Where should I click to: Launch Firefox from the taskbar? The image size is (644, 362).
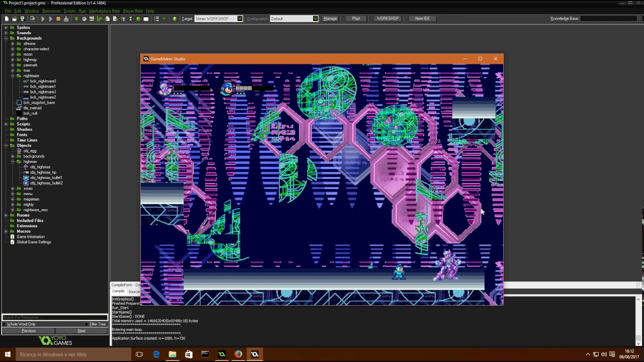(x=238, y=354)
